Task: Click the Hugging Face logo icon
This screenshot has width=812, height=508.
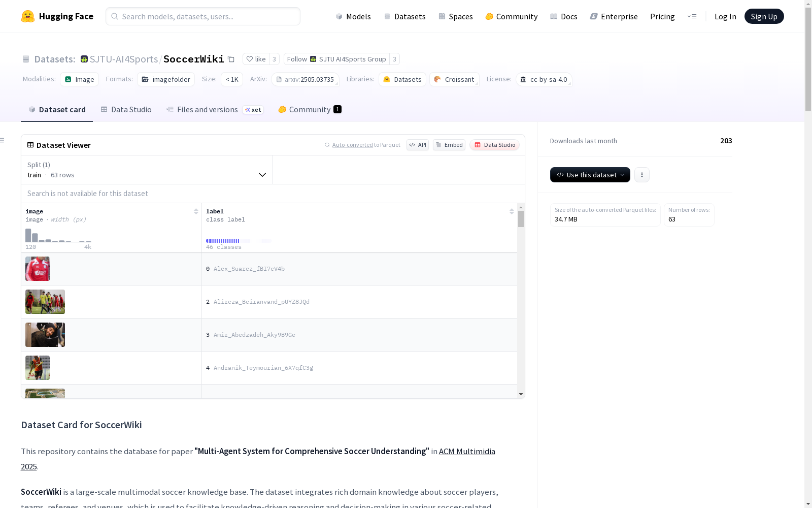Action: coord(28,16)
